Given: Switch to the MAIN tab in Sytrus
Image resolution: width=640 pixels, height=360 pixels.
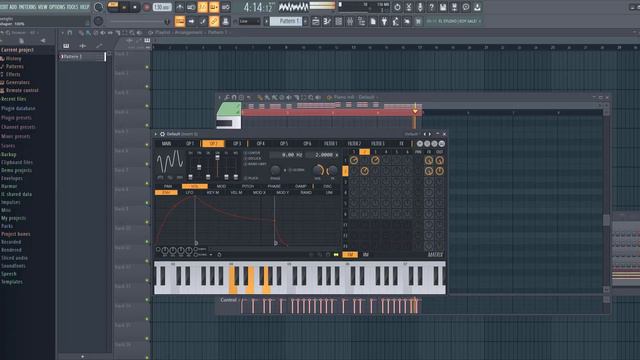Looking at the screenshot, I should pyautogui.click(x=166, y=144).
